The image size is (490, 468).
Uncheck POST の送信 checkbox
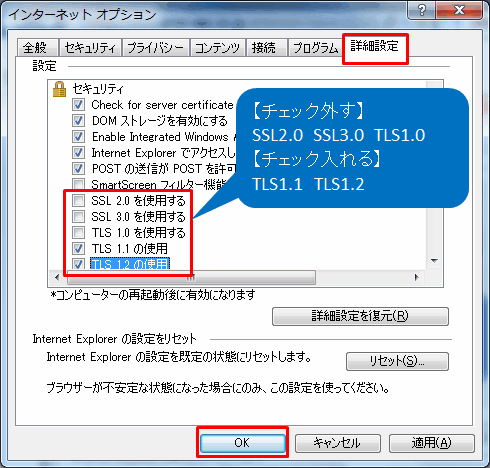click(78, 169)
